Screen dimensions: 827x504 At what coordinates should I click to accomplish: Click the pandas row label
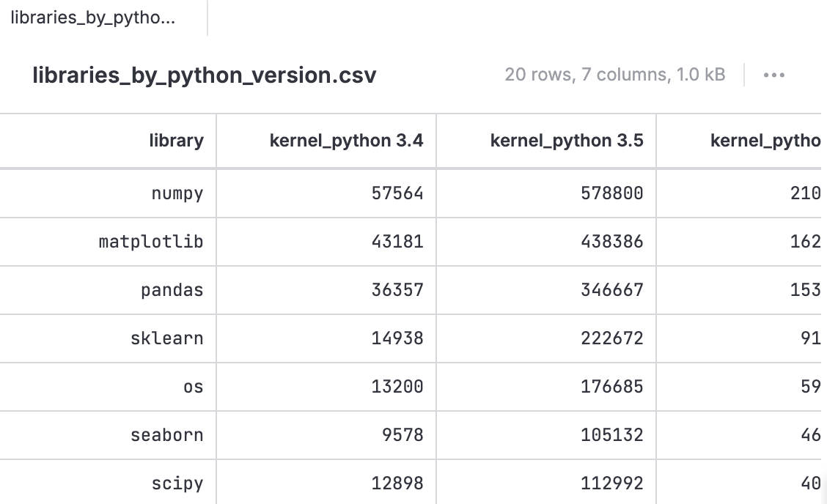point(172,290)
